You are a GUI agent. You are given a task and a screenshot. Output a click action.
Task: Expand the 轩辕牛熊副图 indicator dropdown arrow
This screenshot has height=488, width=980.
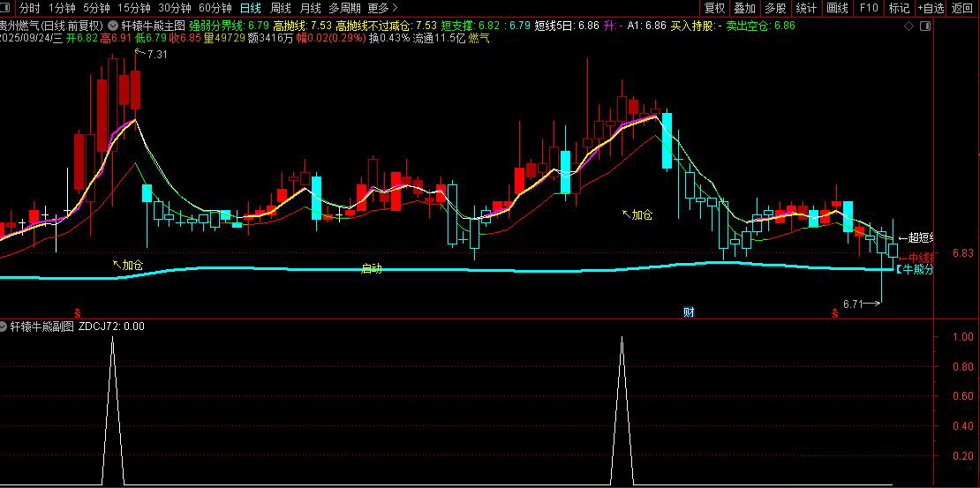pos(4,327)
